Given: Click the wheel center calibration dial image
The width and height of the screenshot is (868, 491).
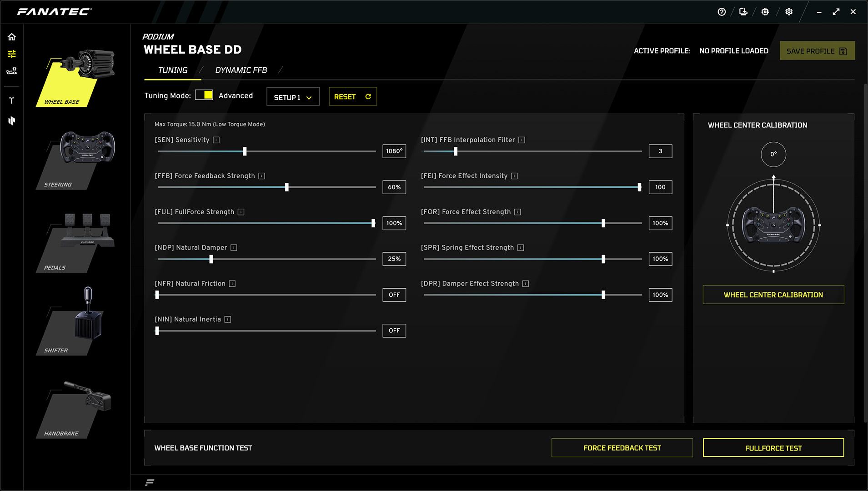Looking at the screenshot, I should pyautogui.click(x=773, y=225).
